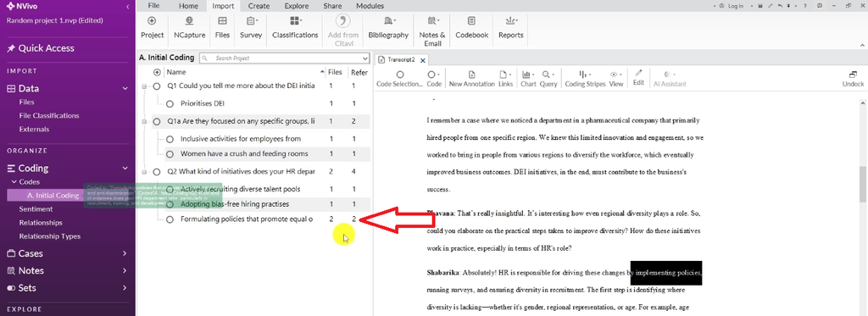The image size is (868, 316).
Task: Open Relationship Types in sidebar
Action: click(x=50, y=236)
